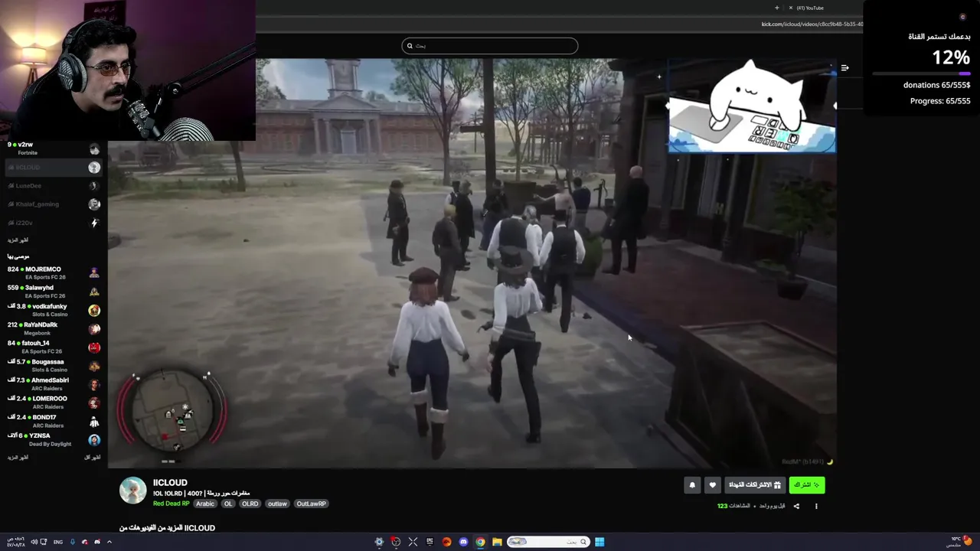The height and width of the screenshot is (551, 980).
Task: Click BOND17 avatar icon
Action: (x=94, y=421)
